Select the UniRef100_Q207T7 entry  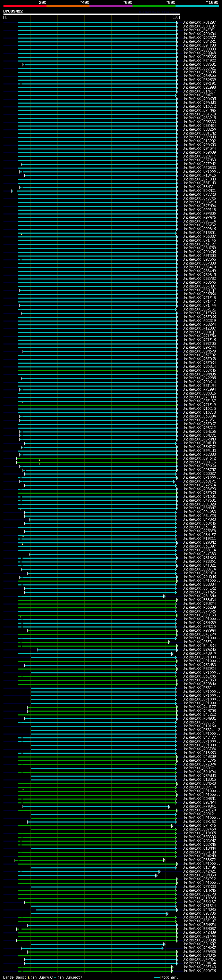(x=199, y=156)
